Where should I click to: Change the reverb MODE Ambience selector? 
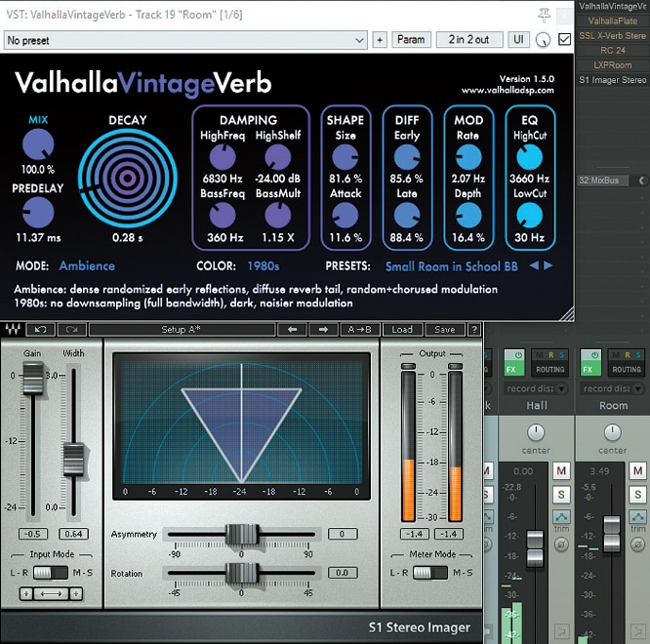[x=87, y=265]
